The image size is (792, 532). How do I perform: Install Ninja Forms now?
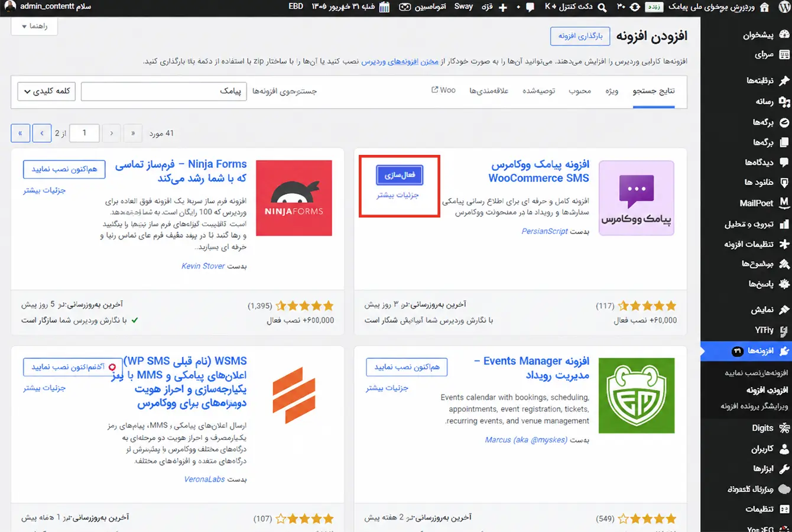[x=64, y=169]
